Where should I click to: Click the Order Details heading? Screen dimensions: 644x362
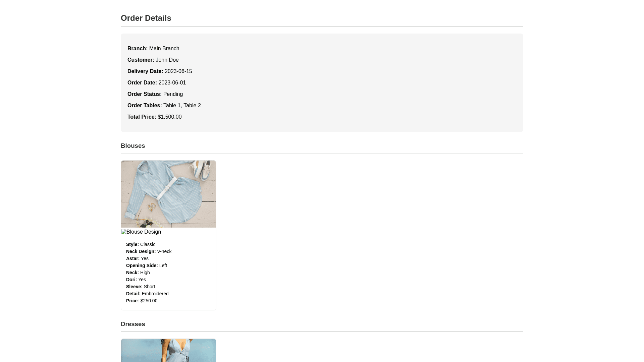point(146,18)
